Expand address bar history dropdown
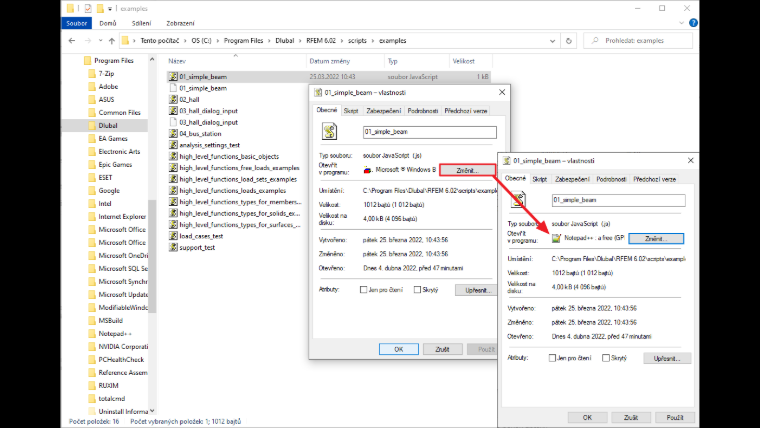Viewport: 760px width, 428px height. 552,41
